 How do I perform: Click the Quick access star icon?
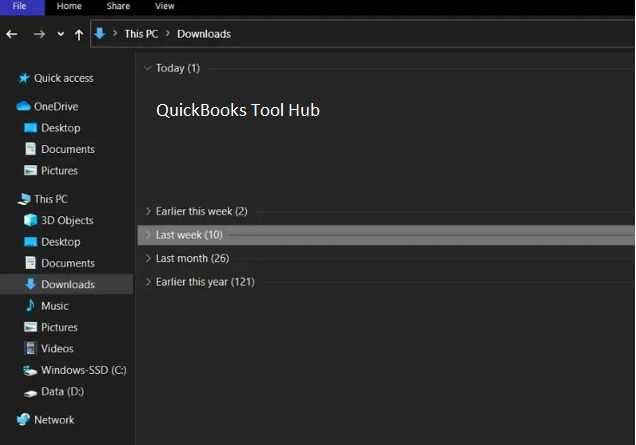[x=24, y=78]
